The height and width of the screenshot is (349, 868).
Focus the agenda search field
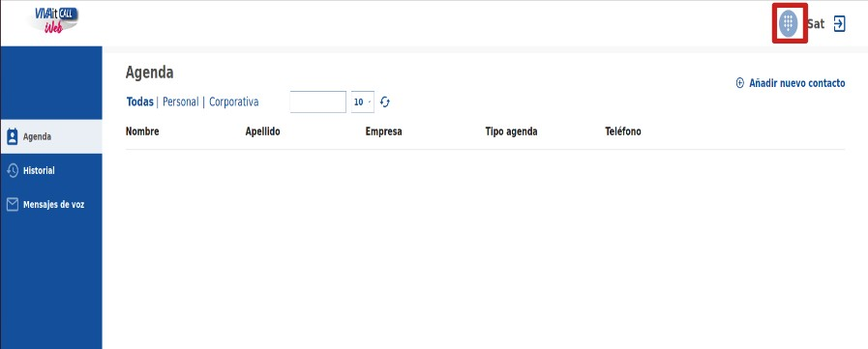tap(317, 102)
